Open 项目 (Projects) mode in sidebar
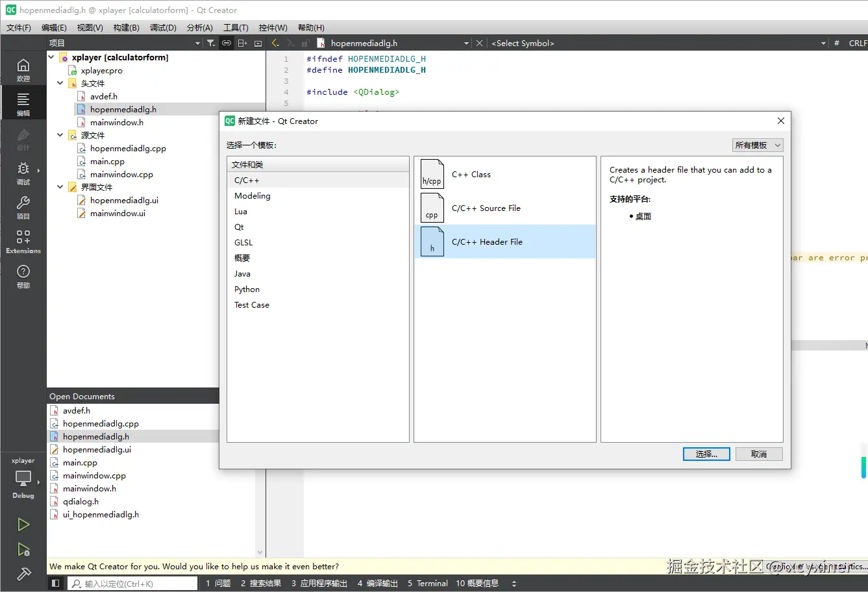Image resolution: width=868 pixels, height=592 pixels. (x=23, y=208)
